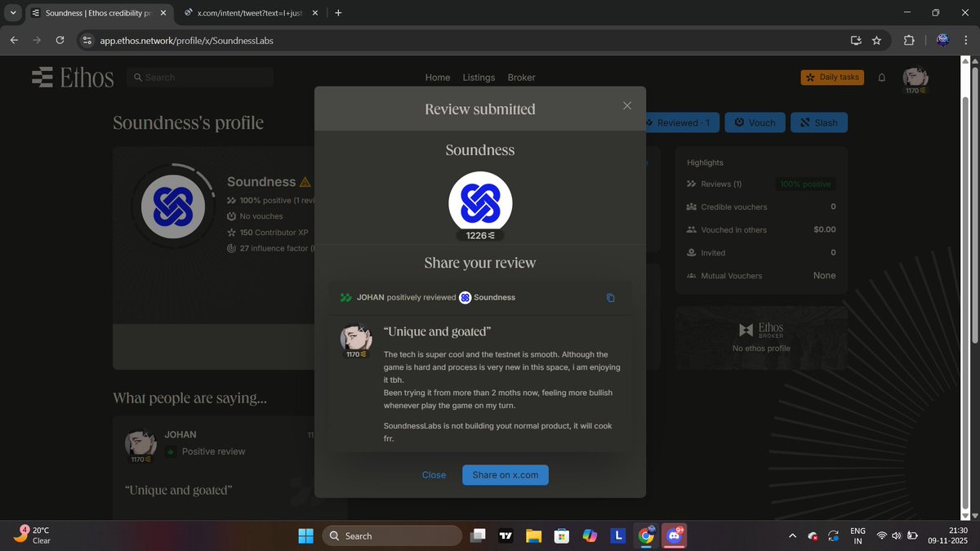The width and height of the screenshot is (980, 551).
Task: Open the L app taskbar icon
Action: tap(618, 535)
